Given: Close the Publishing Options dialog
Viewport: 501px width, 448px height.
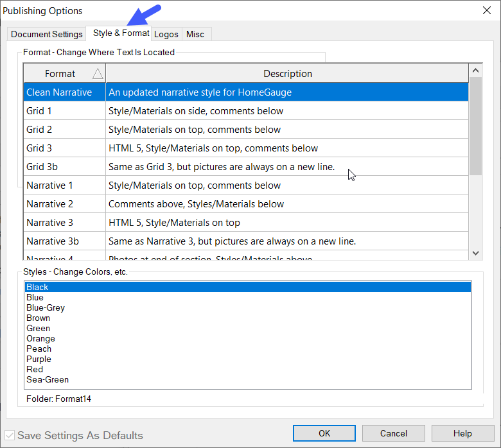Looking at the screenshot, I should pyautogui.click(x=486, y=10).
